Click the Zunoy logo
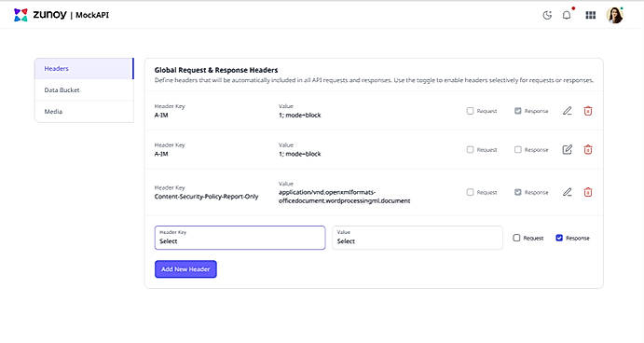This screenshot has height=343, width=644. 40,15
